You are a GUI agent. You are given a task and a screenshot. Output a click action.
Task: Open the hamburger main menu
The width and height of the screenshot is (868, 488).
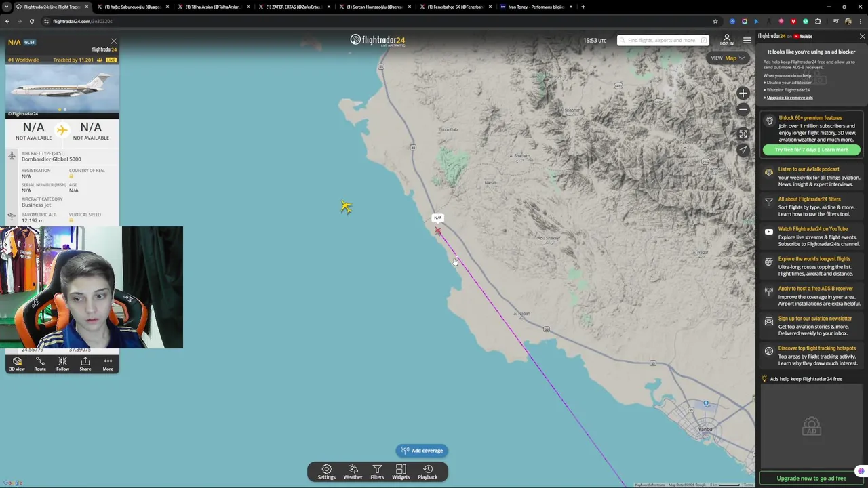[x=747, y=40]
